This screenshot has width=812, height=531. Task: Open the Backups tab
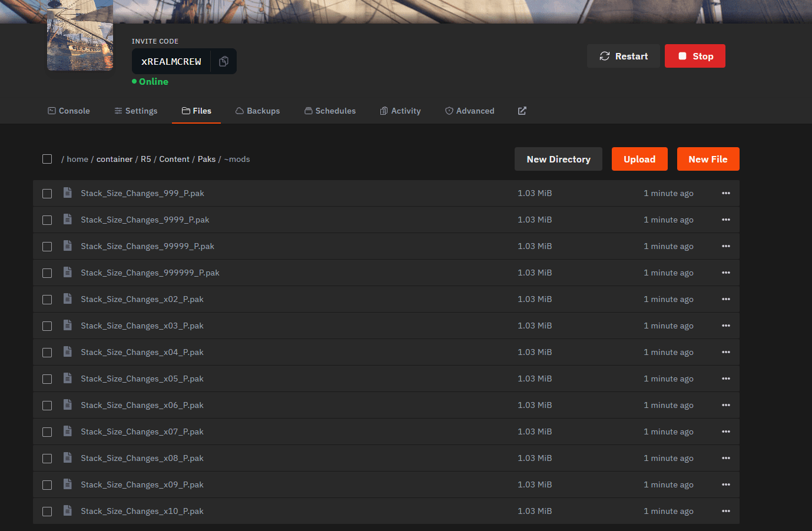tap(257, 111)
